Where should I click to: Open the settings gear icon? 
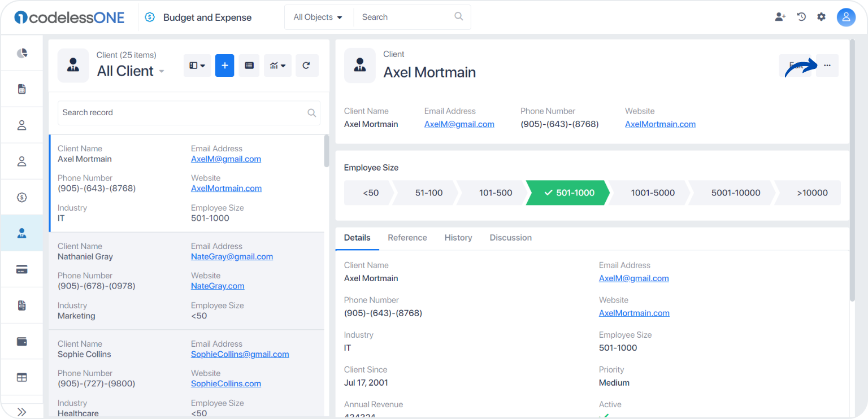point(822,17)
